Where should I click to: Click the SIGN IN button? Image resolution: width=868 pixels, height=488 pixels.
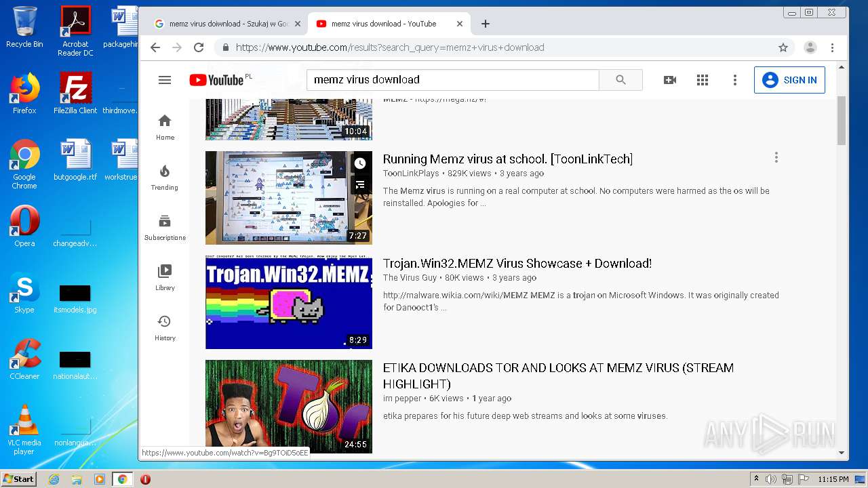click(789, 80)
